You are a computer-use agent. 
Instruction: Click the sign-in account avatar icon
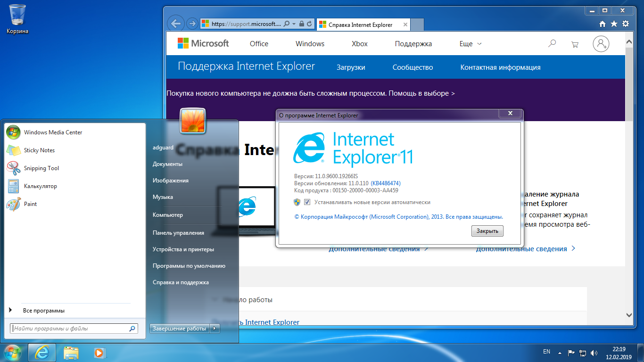pos(601,44)
